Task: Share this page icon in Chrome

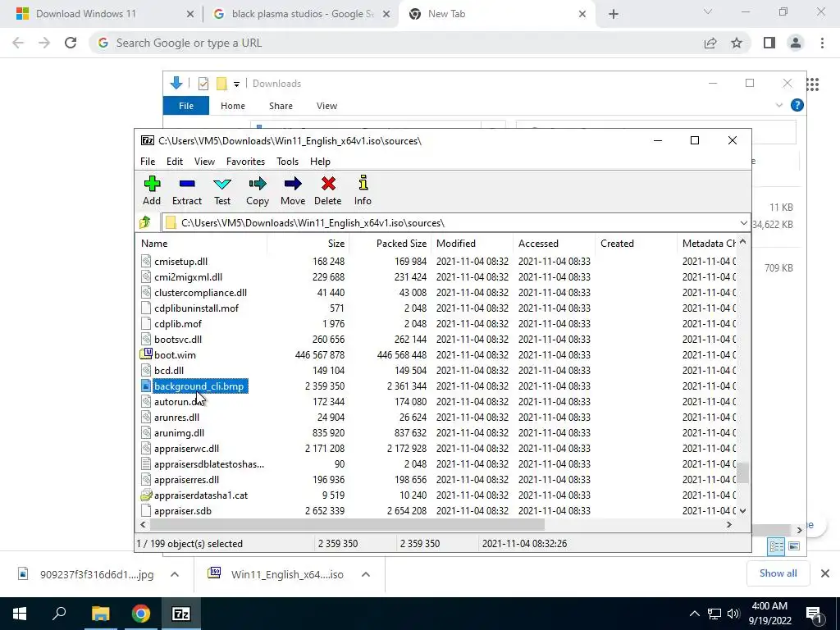Action: point(710,43)
